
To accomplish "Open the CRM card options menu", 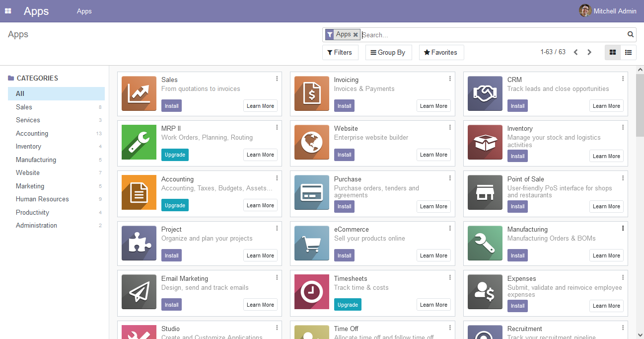I will pyautogui.click(x=623, y=79).
